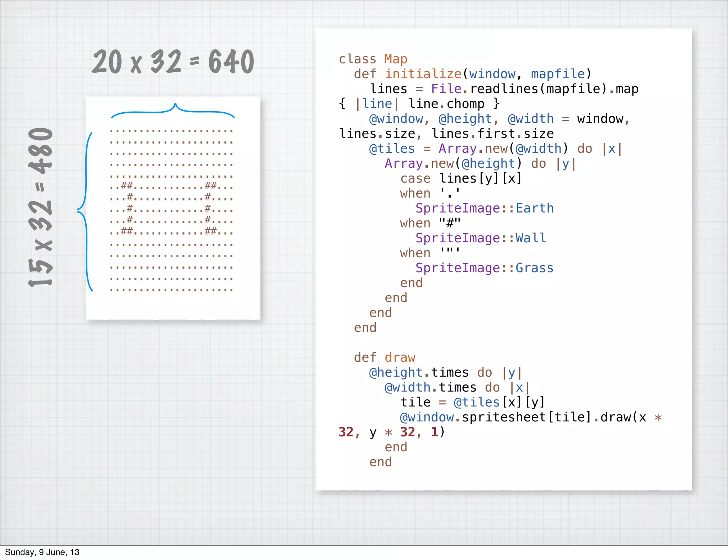The width and height of the screenshot is (728, 560).
Task: Click the 'def draw' method definition
Action: coord(384,357)
